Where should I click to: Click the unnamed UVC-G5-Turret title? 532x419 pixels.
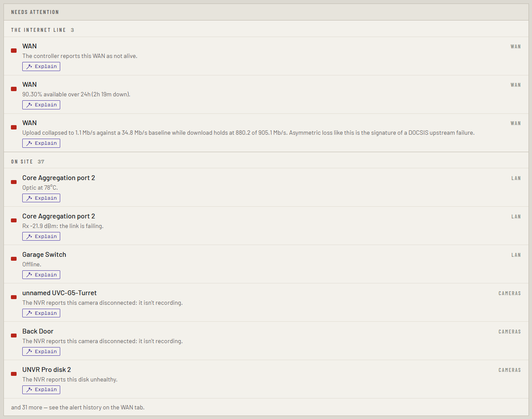(x=59, y=293)
